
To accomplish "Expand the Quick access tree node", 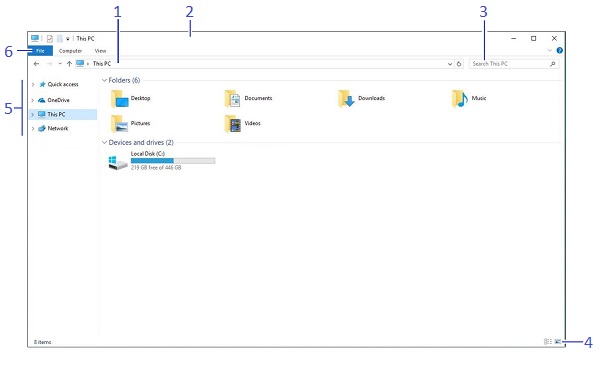I will coord(33,85).
